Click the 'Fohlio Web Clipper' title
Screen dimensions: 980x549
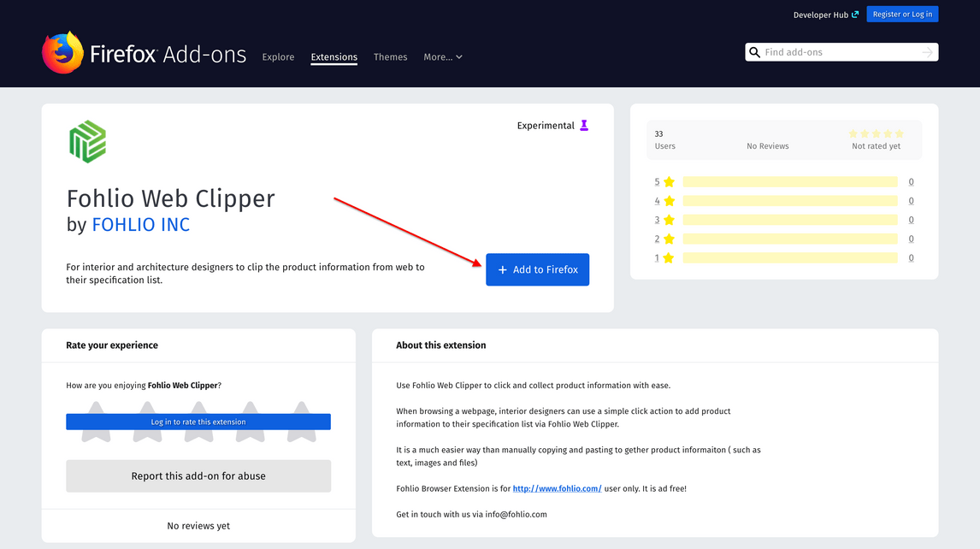tap(171, 198)
